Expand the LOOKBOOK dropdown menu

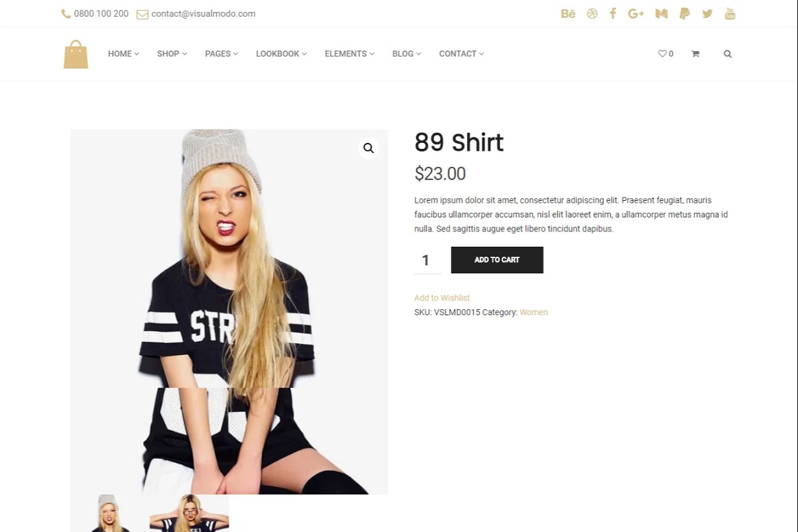point(281,54)
